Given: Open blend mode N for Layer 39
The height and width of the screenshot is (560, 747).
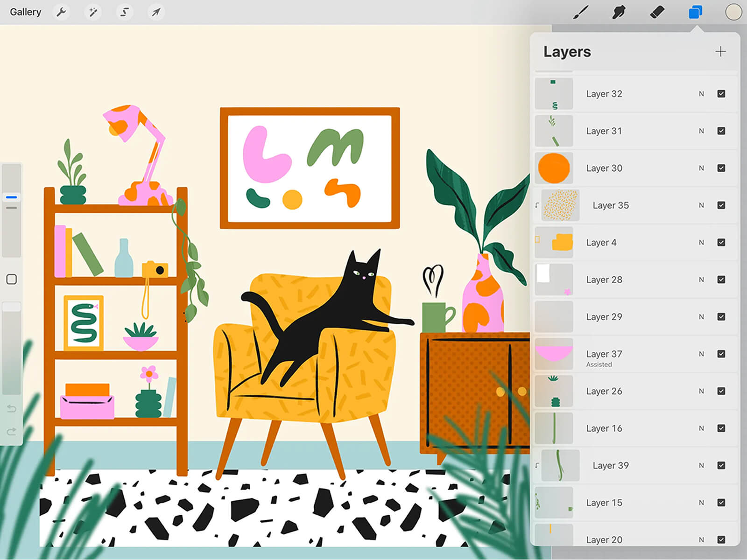Looking at the screenshot, I should [x=701, y=466].
